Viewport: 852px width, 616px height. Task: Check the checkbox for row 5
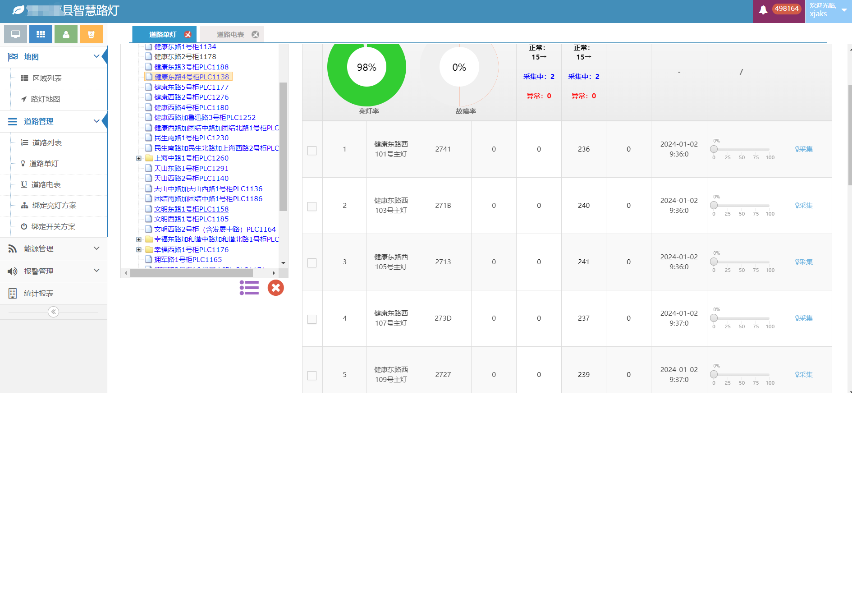point(312,375)
